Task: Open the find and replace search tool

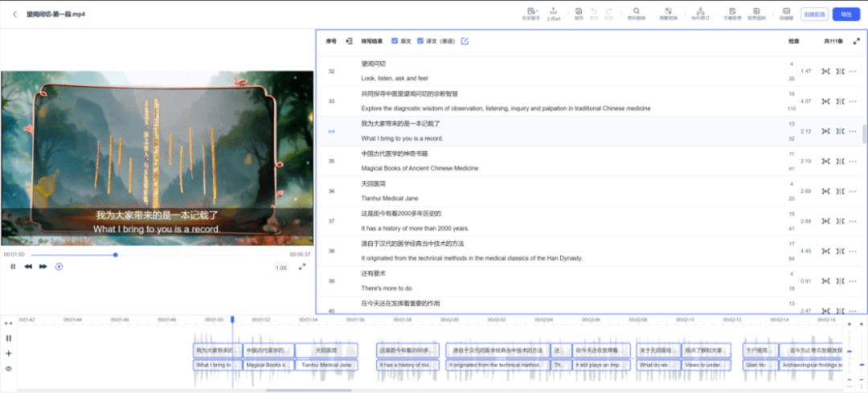Action: click(636, 13)
